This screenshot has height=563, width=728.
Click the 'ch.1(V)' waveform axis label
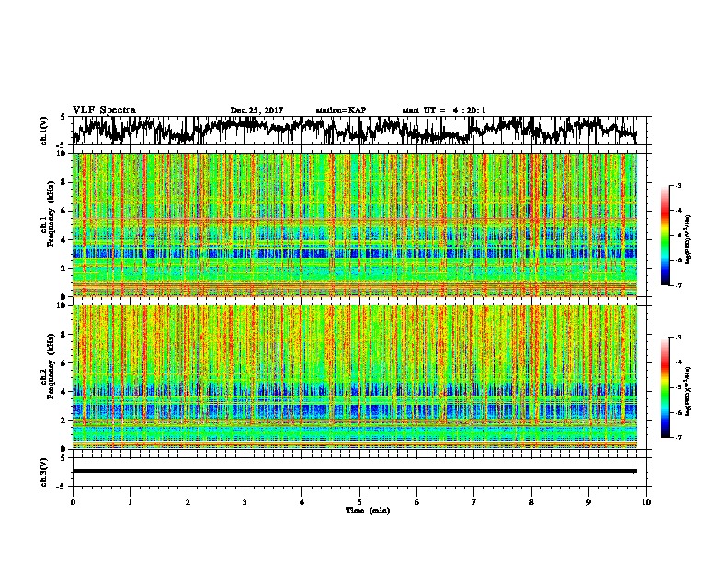point(43,131)
